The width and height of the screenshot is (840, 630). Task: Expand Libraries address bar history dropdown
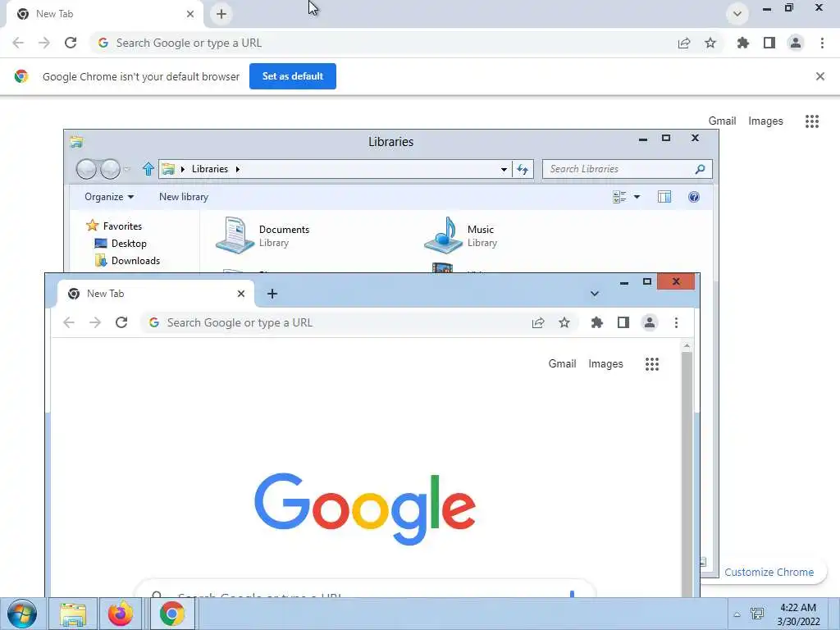[x=504, y=169]
